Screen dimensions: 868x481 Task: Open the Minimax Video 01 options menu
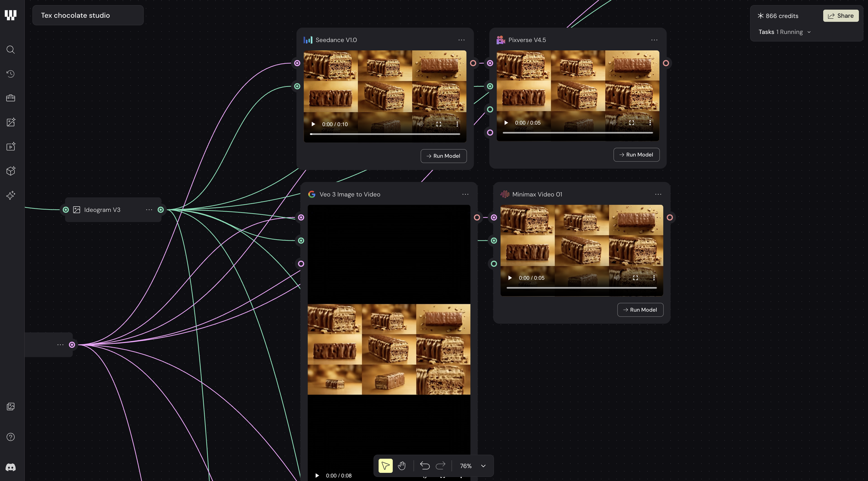coord(659,194)
